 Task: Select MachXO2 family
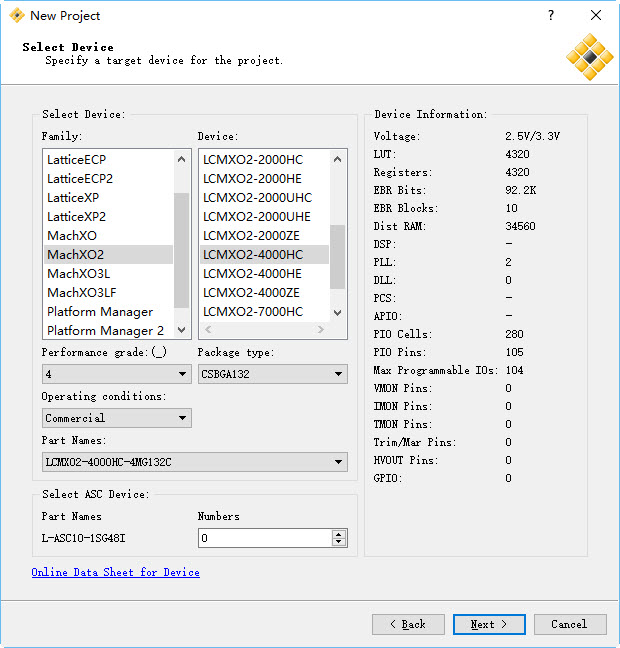(108, 255)
